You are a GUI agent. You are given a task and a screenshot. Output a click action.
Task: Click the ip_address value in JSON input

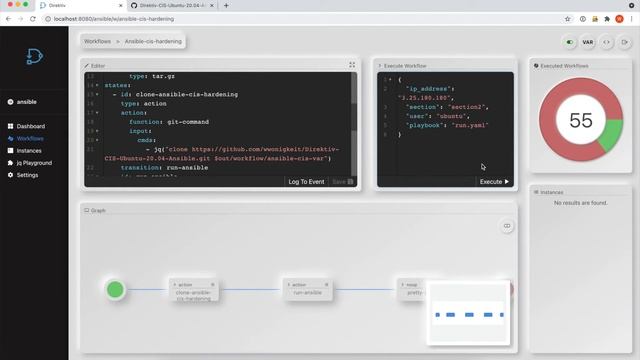coord(425,98)
